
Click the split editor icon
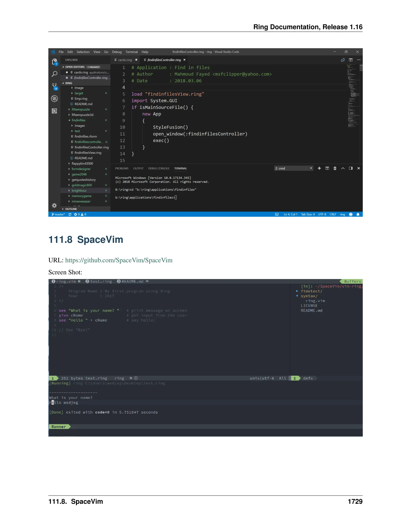pos(351,60)
